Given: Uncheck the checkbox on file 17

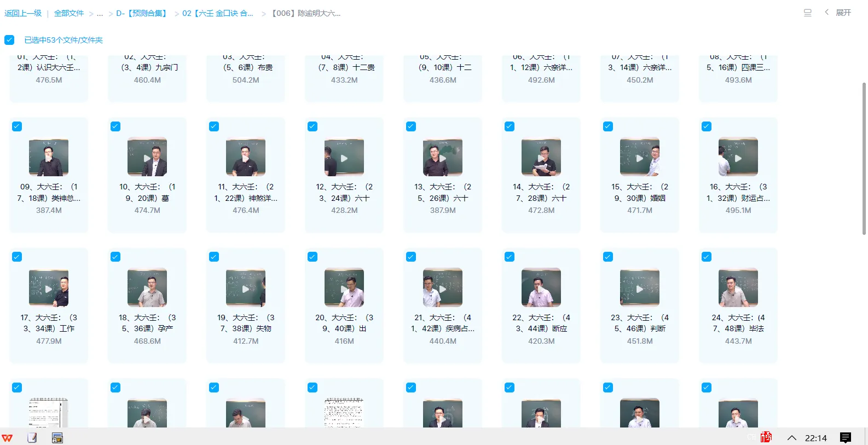Looking at the screenshot, I should click(17, 257).
